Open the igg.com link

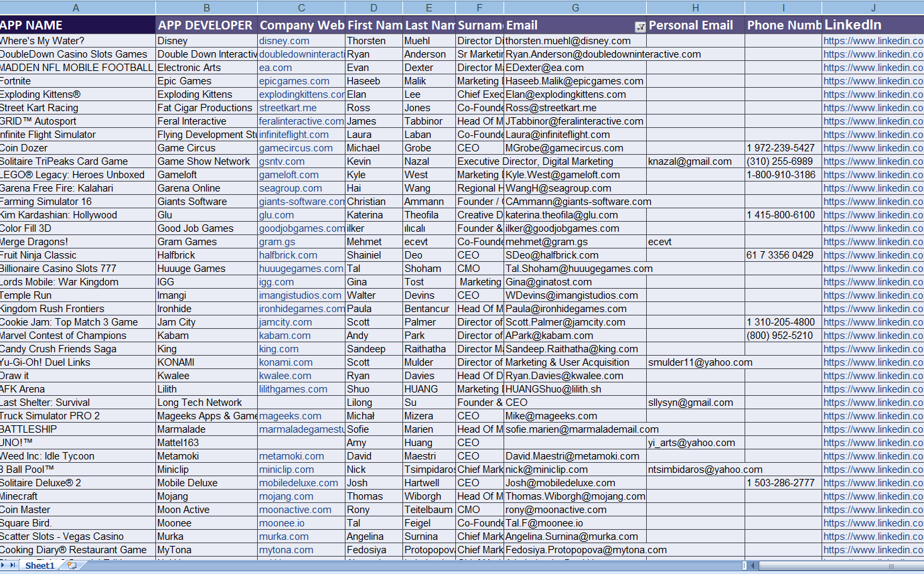pyautogui.click(x=277, y=282)
